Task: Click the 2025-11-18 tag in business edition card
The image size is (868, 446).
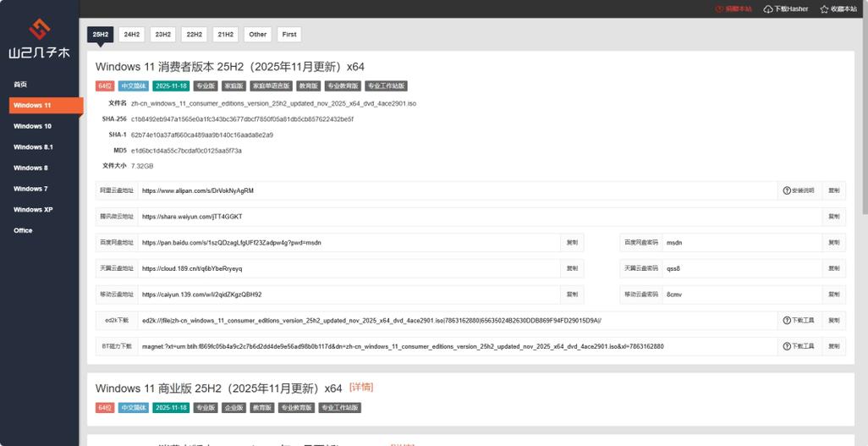Action: pos(171,408)
